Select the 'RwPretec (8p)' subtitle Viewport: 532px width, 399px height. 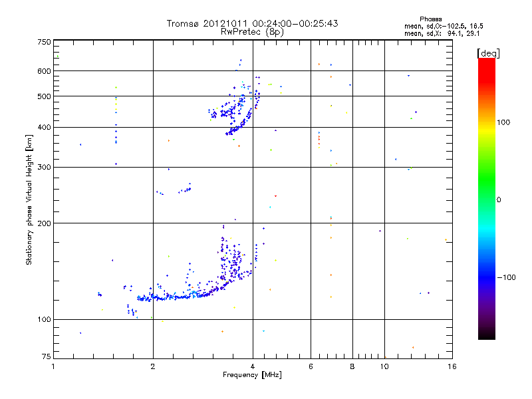click(x=253, y=32)
